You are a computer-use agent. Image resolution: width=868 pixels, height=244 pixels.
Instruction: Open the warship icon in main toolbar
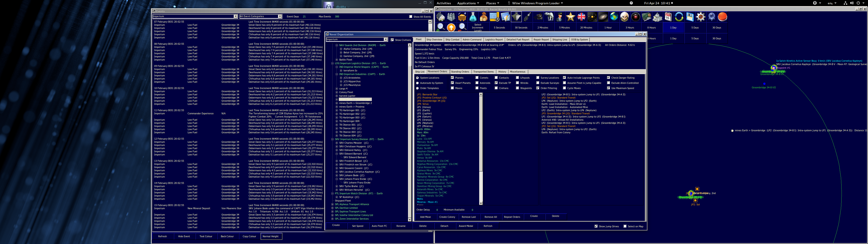(516, 17)
